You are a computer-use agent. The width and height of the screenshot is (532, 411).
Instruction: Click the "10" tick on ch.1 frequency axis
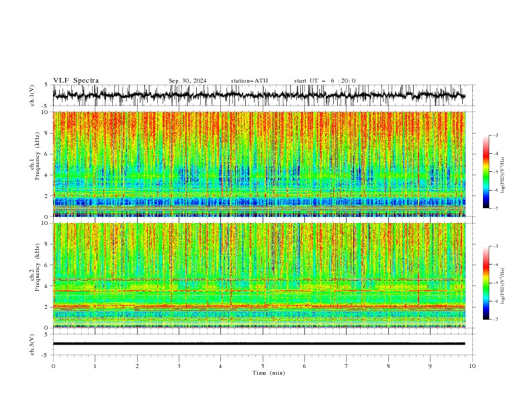click(45, 112)
